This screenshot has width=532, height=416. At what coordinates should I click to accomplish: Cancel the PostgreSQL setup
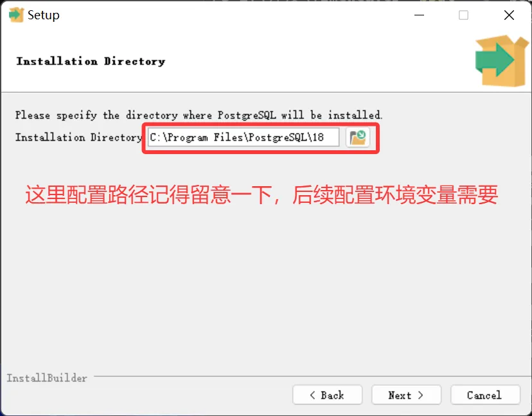[x=485, y=395]
